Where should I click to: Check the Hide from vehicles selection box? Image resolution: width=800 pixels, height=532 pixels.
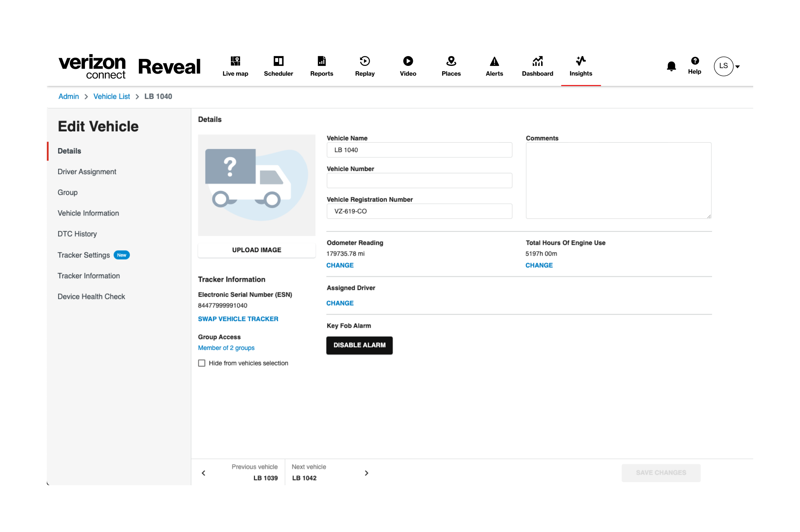(x=202, y=363)
